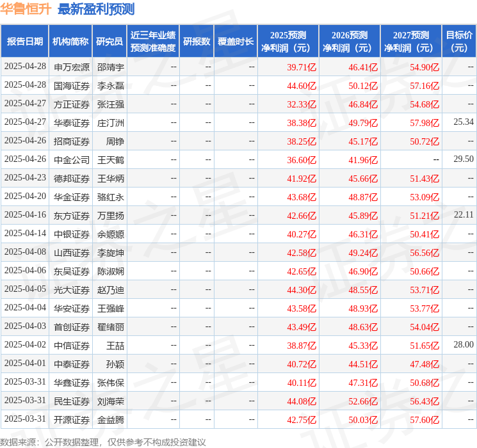Click the 光大证券 institution cell
Image resolution: width=477 pixels, height=448 pixels.
coord(72,290)
